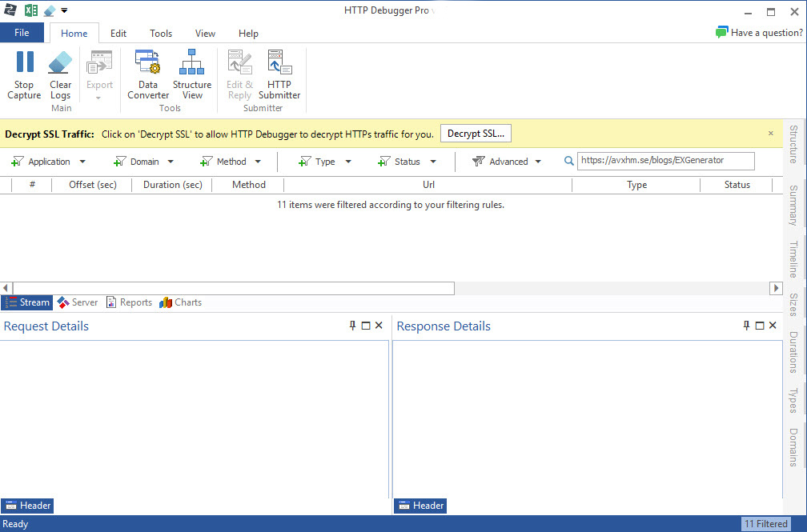Screen dimensions: 807x532
Task: Pin the Request Details panel
Action: [352, 326]
